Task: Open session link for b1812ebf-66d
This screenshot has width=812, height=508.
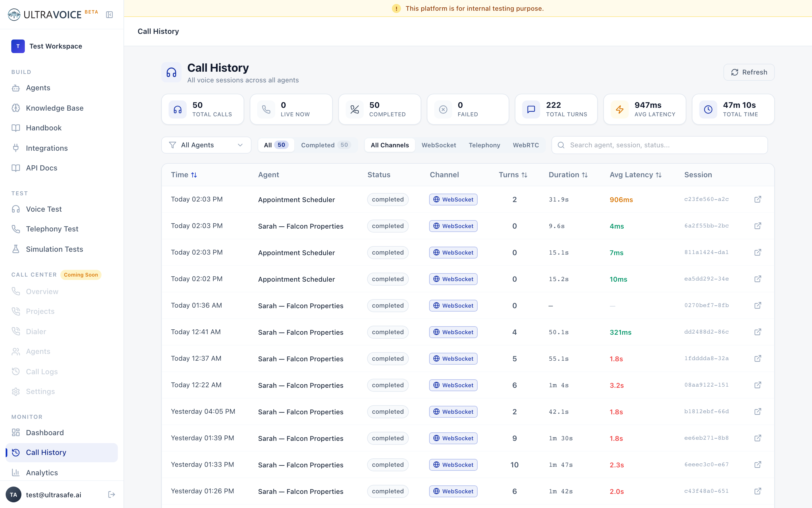Action: tap(758, 411)
